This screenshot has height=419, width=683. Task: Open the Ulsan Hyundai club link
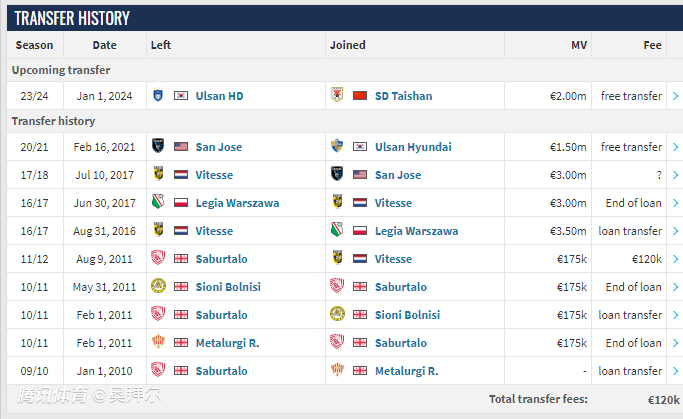tap(413, 147)
